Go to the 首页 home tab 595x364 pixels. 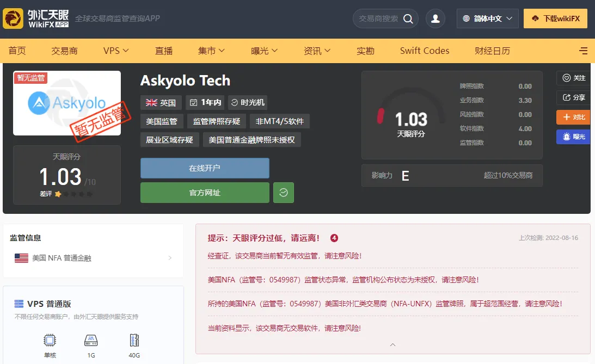pyautogui.click(x=17, y=51)
